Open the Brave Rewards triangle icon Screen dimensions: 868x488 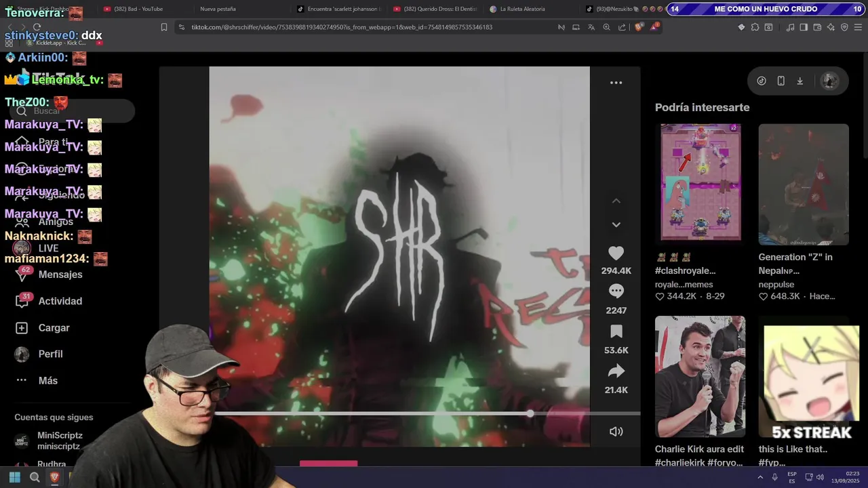coord(654,27)
